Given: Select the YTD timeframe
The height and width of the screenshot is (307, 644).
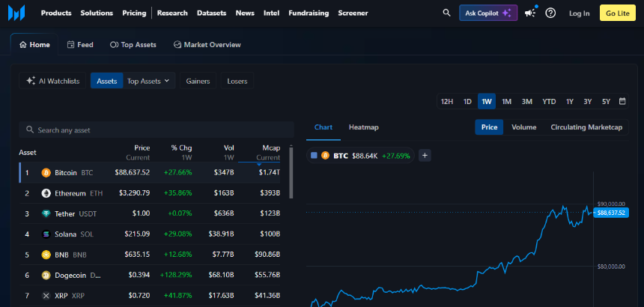Looking at the screenshot, I should click(549, 101).
